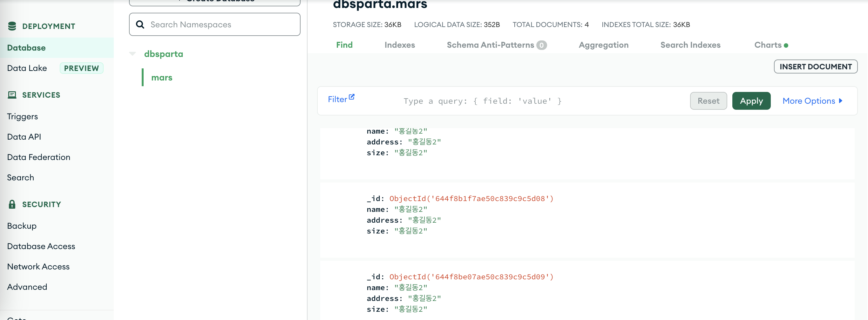
Task: Open Network Access settings
Action: tap(38, 266)
